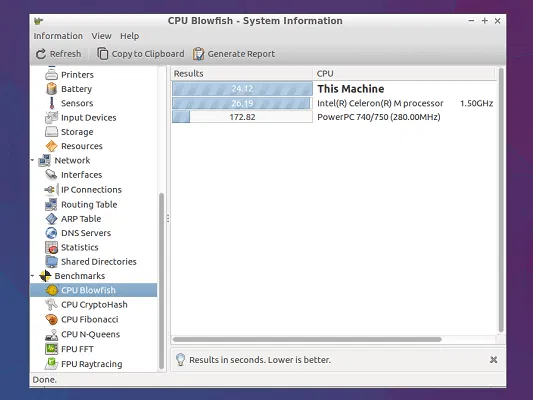Image resolution: width=533 pixels, height=400 pixels.
Task: Click the 'Done.' status bar text
Action: coord(45,380)
